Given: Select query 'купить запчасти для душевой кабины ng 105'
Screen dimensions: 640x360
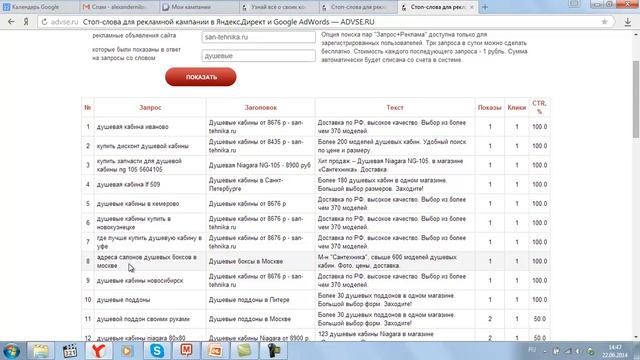Looking at the screenshot, I should [x=139, y=165].
